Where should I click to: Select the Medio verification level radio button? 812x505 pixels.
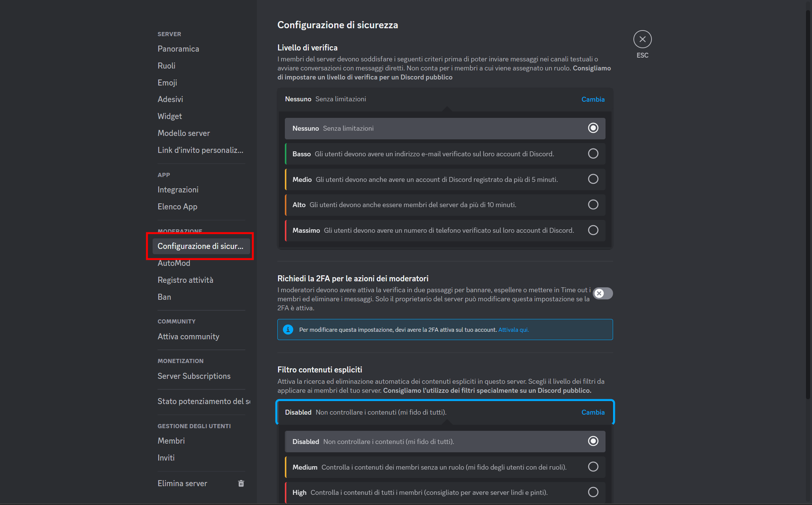point(593,179)
